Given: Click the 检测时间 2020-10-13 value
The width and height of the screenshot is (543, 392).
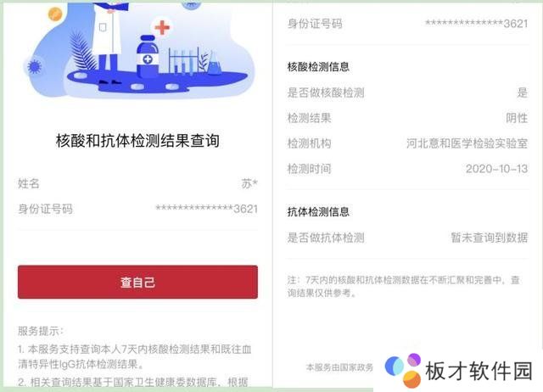Looking at the screenshot, I should point(496,169).
